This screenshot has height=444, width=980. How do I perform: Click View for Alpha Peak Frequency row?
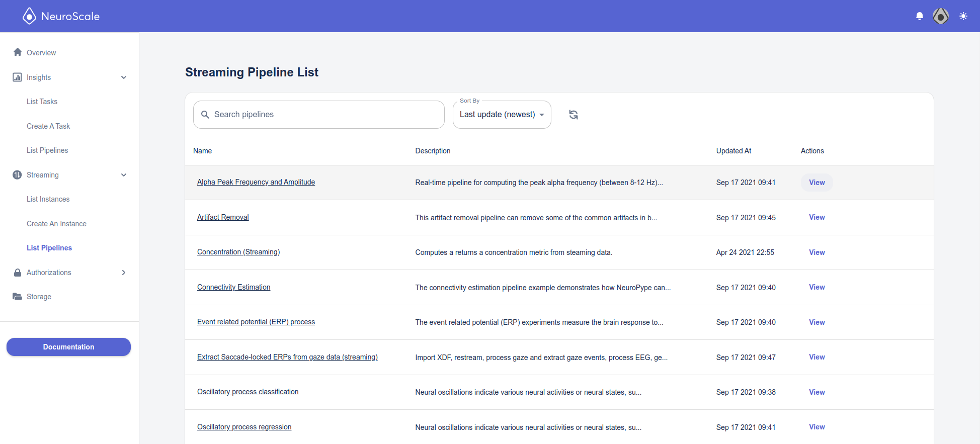pyautogui.click(x=816, y=183)
